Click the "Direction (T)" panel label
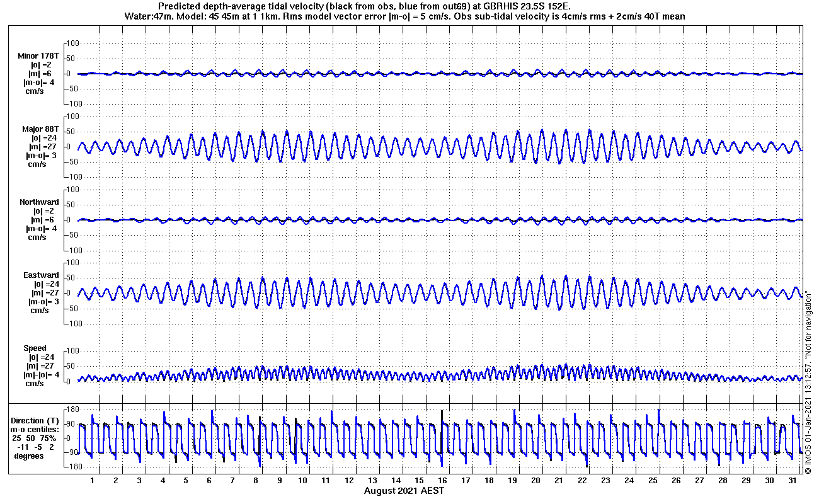Image resolution: width=819 pixels, height=504 pixels. 36,420
